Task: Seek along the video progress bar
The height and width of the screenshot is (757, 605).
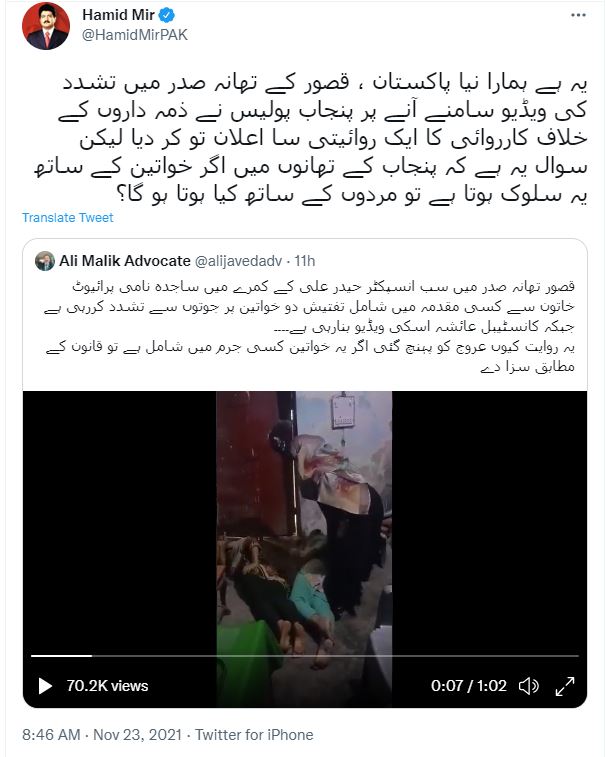Action: click(305, 656)
